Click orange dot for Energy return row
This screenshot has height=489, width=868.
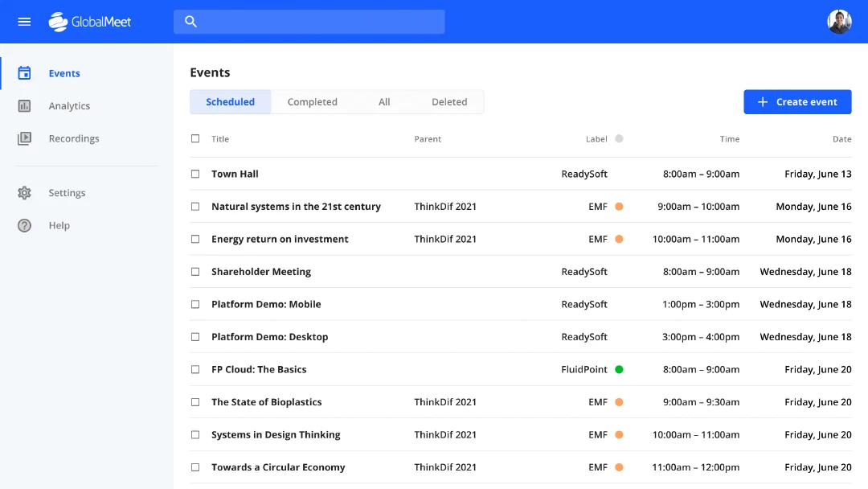pyautogui.click(x=619, y=239)
